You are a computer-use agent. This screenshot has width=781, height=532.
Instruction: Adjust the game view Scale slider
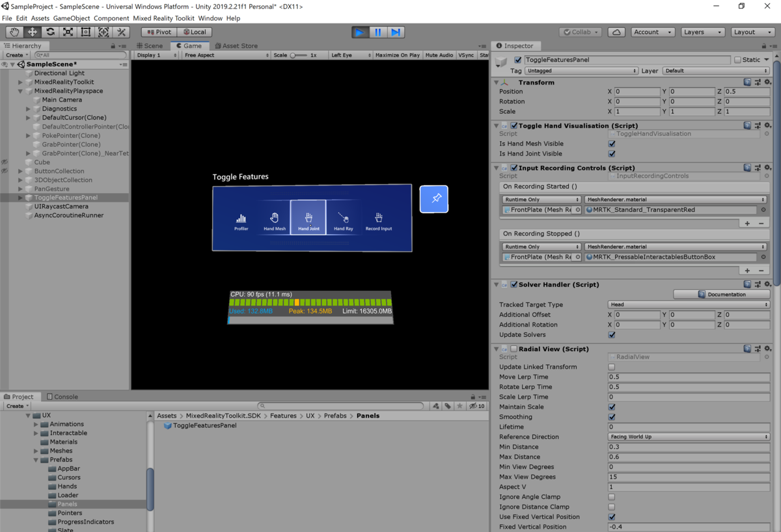pos(299,55)
